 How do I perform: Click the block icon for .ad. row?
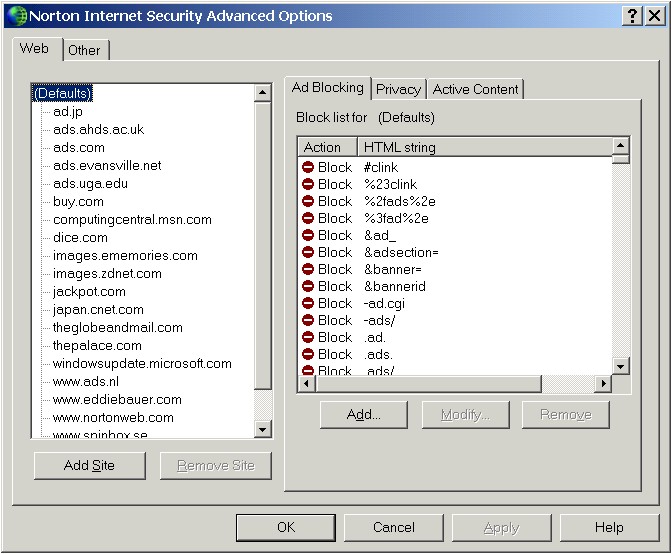pyautogui.click(x=308, y=337)
